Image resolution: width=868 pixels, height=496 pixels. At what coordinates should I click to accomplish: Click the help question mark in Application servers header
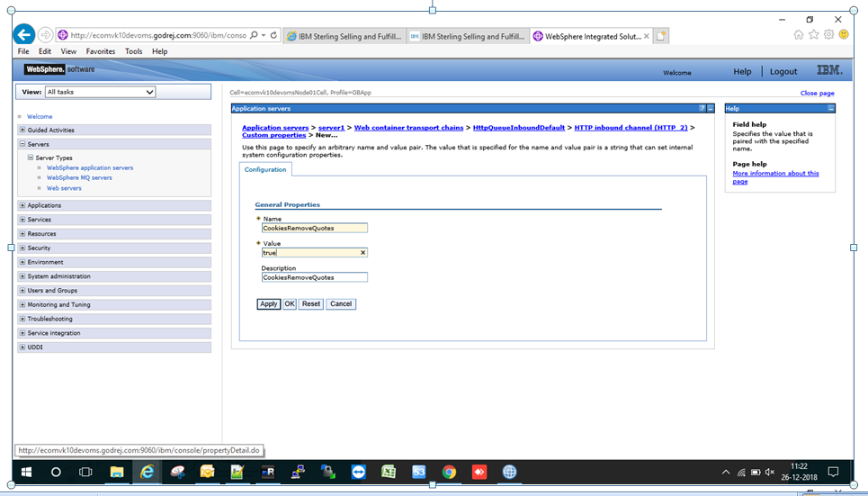702,109
